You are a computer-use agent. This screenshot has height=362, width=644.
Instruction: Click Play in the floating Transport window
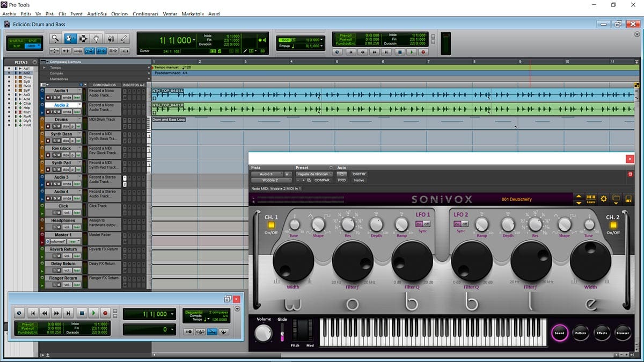coord(93,313)
